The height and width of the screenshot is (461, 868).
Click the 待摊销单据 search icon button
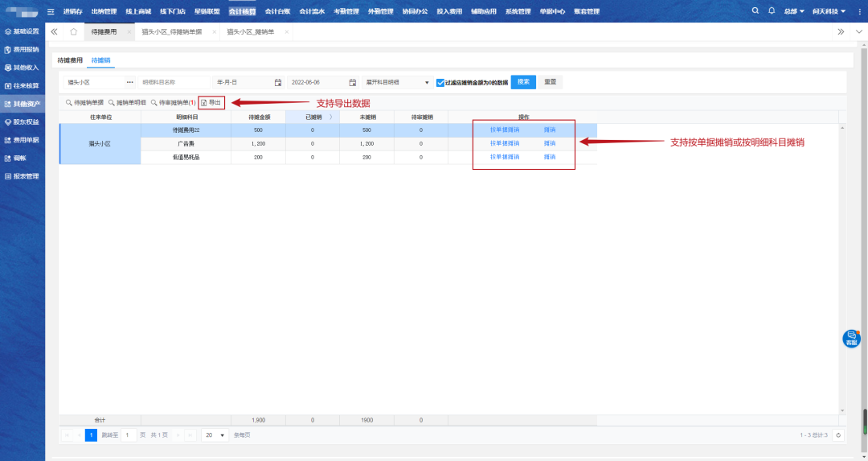click(84, 103)
